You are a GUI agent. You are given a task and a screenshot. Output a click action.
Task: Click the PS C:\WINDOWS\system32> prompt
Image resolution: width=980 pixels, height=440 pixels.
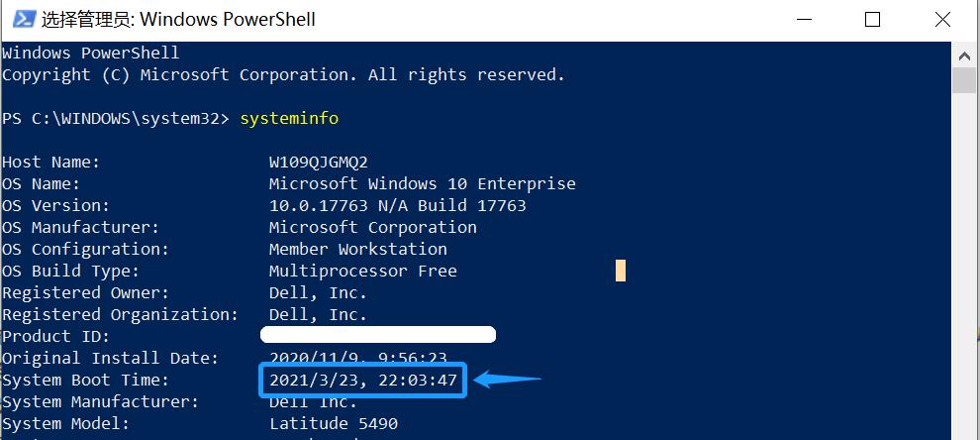point(115,118)
